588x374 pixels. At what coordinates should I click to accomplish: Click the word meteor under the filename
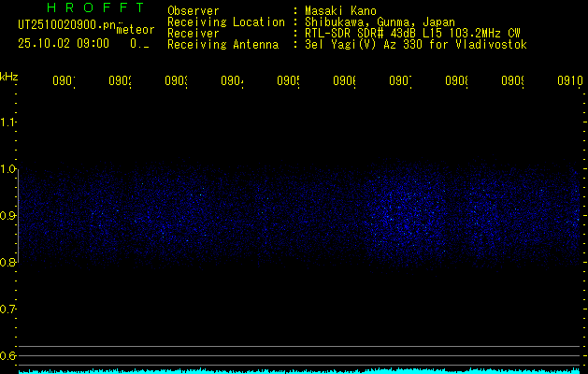[x=136, y=30]
